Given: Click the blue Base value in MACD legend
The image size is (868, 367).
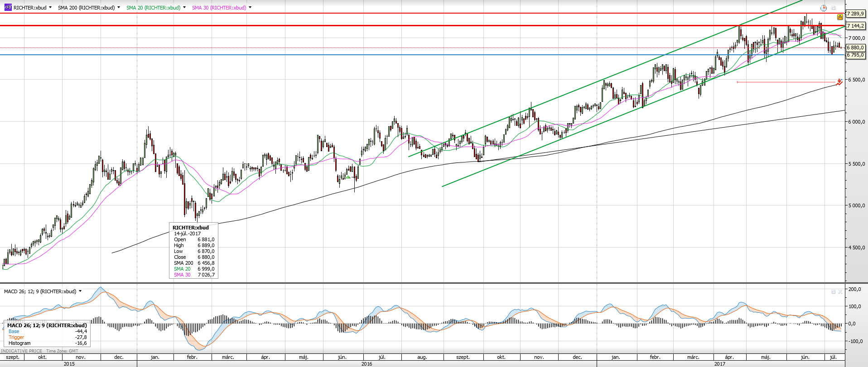Looking at the screenshot, I should click(x=81, y=331).
